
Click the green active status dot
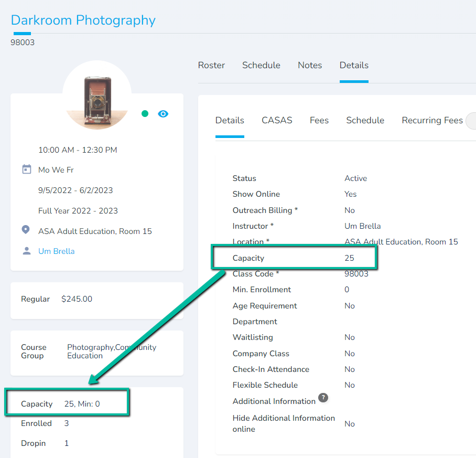point(145,114)
